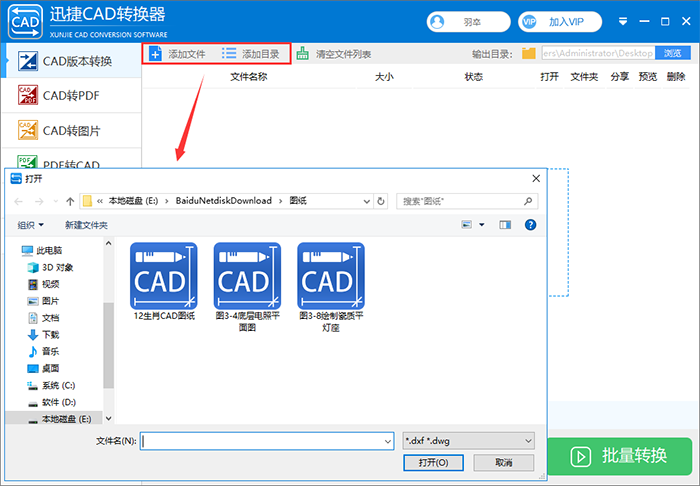Open the output directory folder icon
The height and width of the screenshot is (486, 700).
529,54
